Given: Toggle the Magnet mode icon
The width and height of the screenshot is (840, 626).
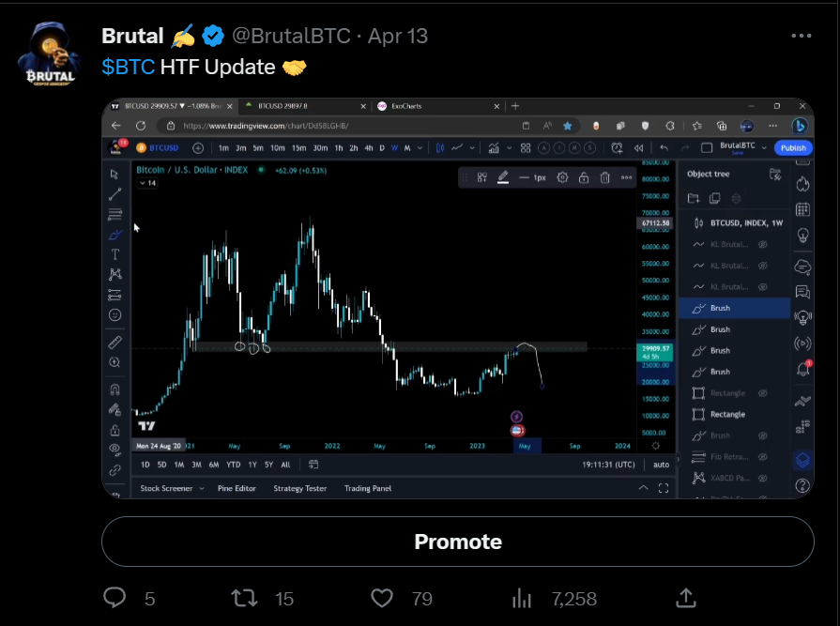Looking at the screenshot, I should pos(115,389).
